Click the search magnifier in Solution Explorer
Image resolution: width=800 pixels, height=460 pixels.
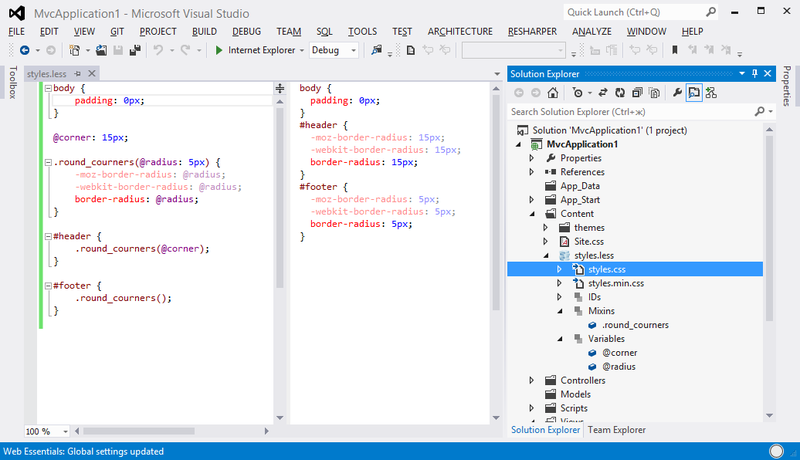pos(760,111)
